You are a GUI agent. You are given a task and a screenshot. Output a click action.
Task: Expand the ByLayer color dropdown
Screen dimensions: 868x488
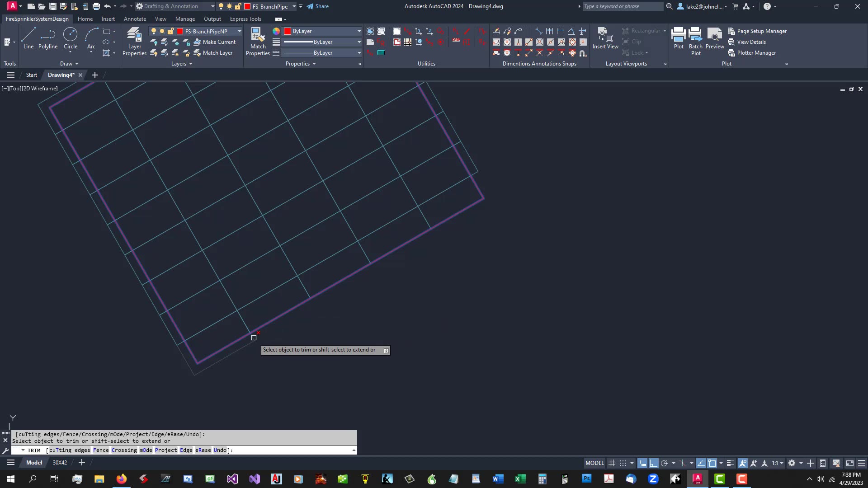(x=358, y=31)
